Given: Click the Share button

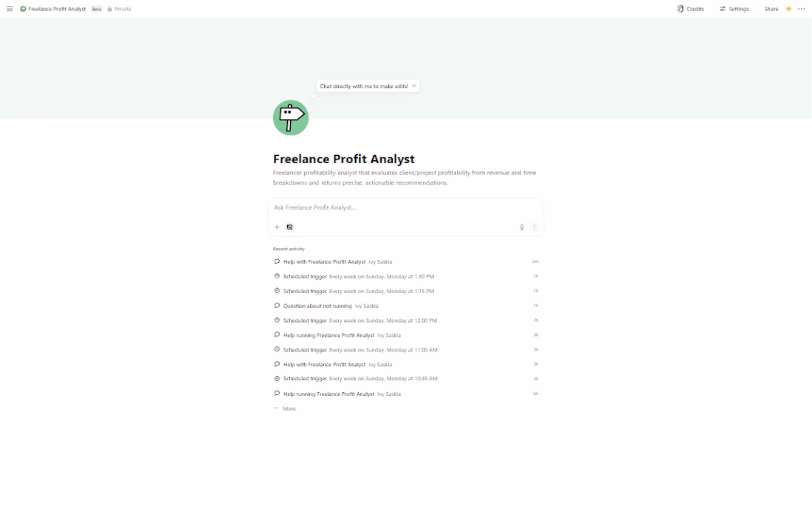Looking at the screenshot, I should (x=771, y=9).
